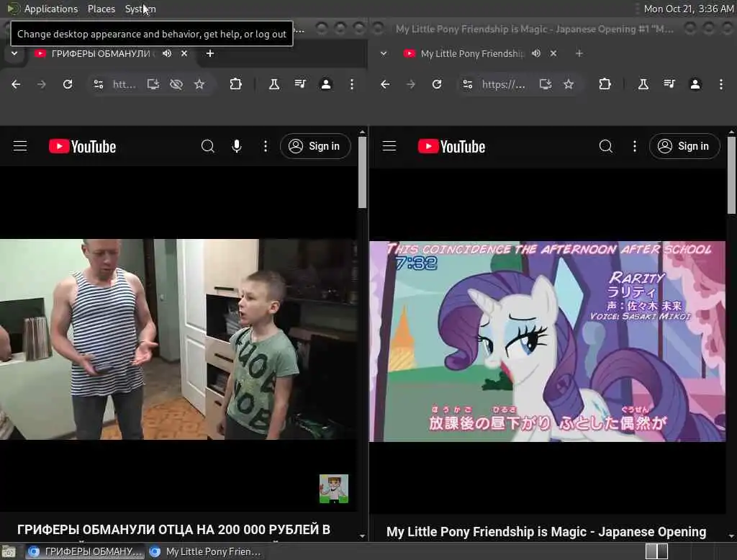Open YouTube settings dots in right window
The image size is (737, 560).
[x=635, y=146]
